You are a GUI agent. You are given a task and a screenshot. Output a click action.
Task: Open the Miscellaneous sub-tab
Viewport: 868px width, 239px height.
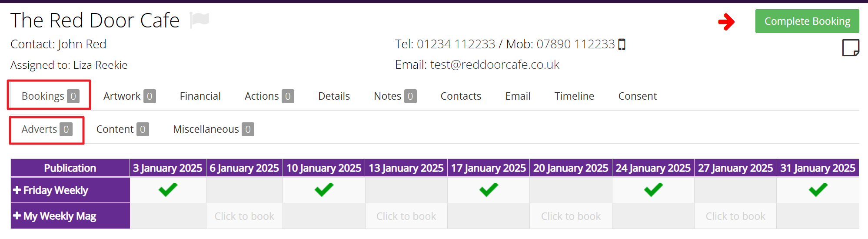(213, 129)
